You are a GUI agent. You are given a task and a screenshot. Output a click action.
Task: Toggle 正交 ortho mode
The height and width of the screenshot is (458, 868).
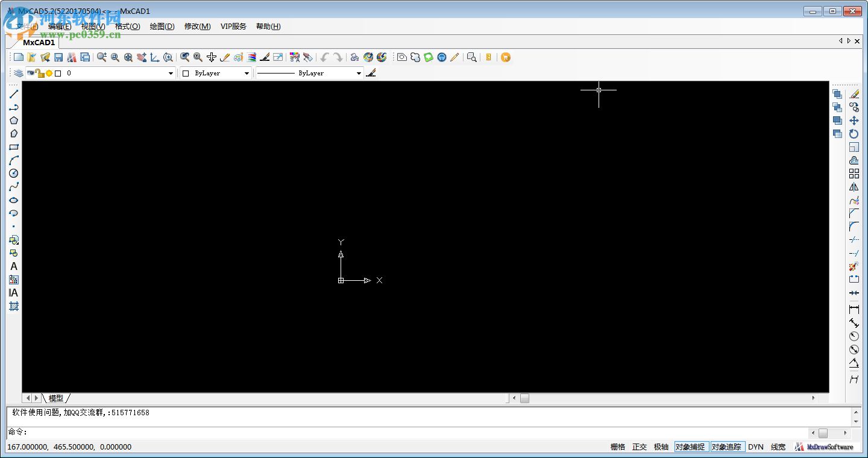click(x=640, y=447)
